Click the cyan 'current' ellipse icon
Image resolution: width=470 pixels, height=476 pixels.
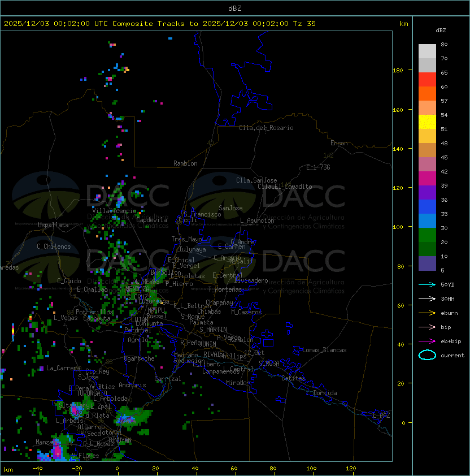tap(427, 355)
